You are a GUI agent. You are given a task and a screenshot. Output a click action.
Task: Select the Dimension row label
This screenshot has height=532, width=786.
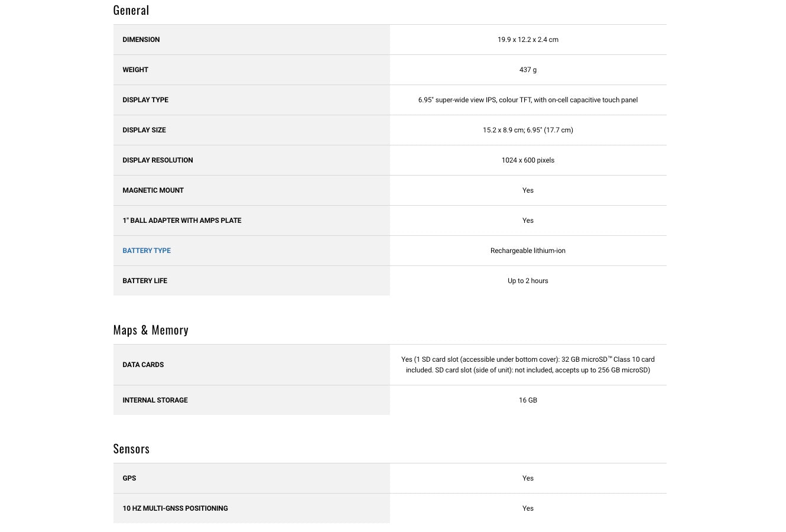(141, 40)
